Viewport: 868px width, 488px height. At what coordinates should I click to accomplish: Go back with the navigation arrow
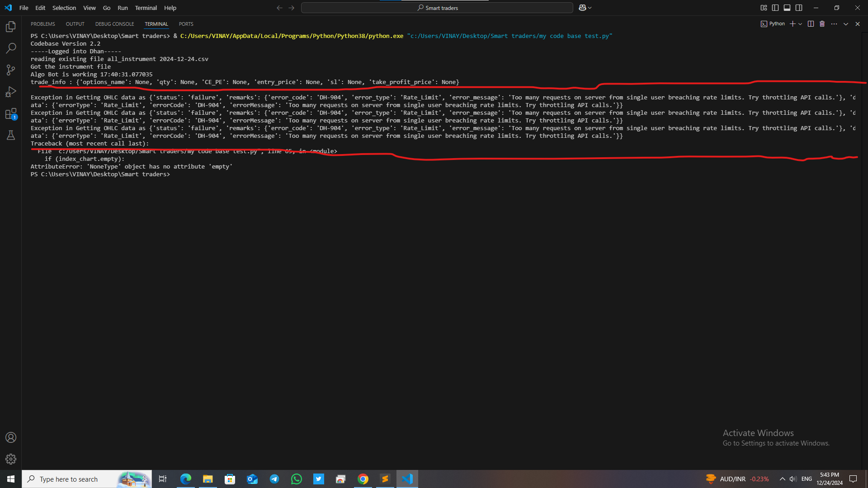279,8
